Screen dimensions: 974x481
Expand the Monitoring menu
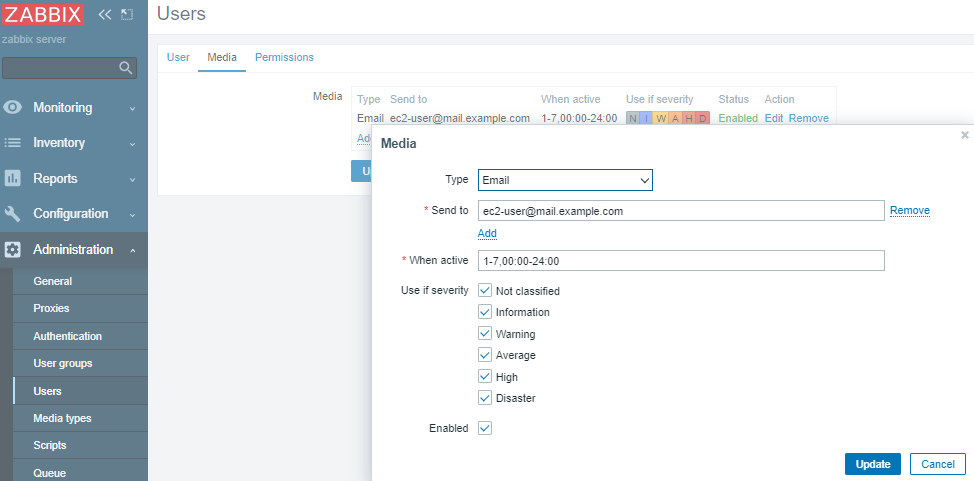pos(74,108)
